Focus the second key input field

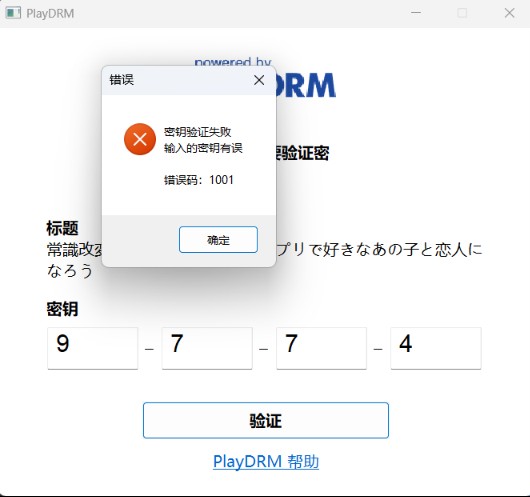(207, 348)
